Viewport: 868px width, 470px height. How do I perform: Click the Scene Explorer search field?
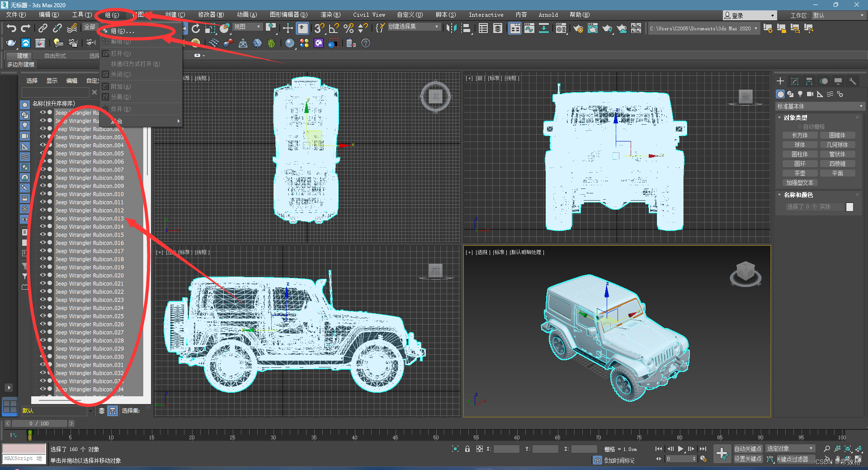coord(55,92)
